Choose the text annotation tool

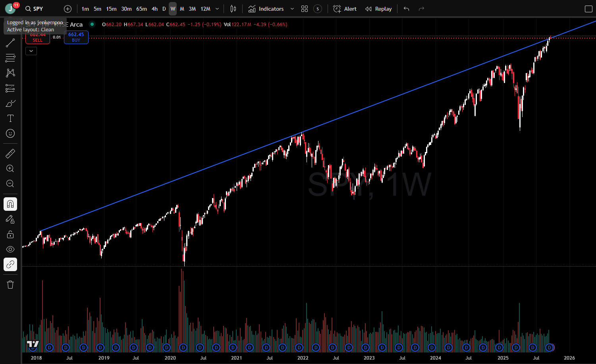pyautogui.click(x=10, y=119)
